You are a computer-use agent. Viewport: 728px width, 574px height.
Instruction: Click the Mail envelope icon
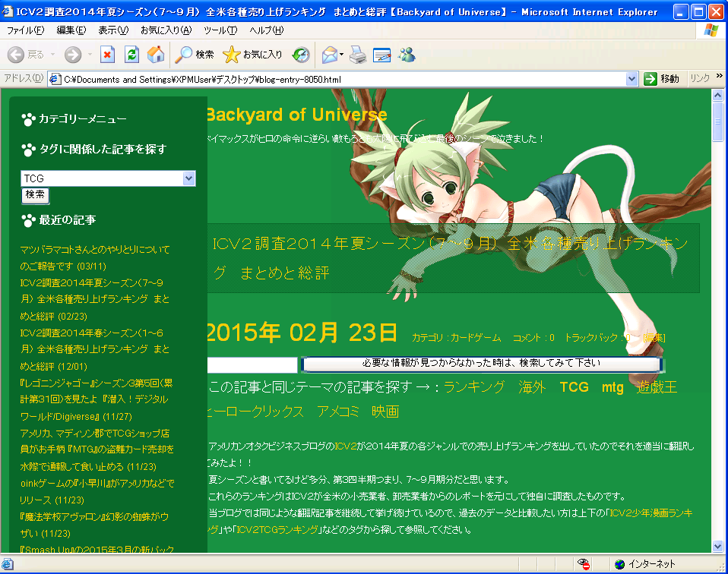pos(330,55)
